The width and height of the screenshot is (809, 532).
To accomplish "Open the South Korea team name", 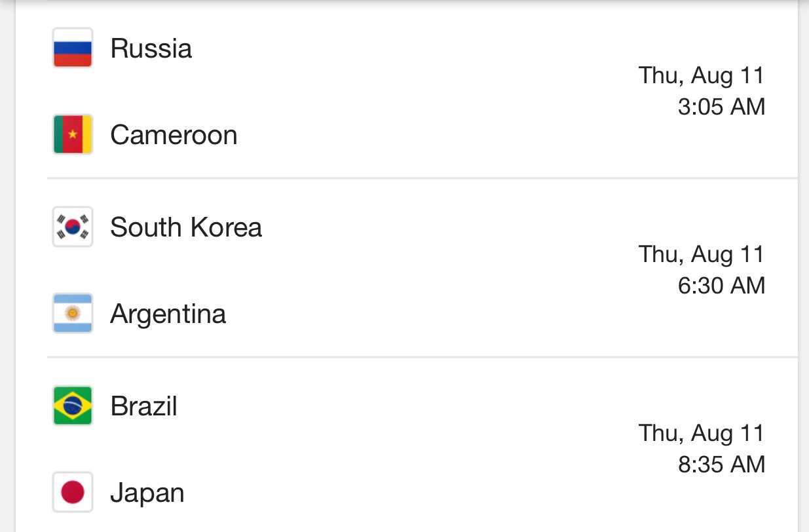I will coord(186,227).
